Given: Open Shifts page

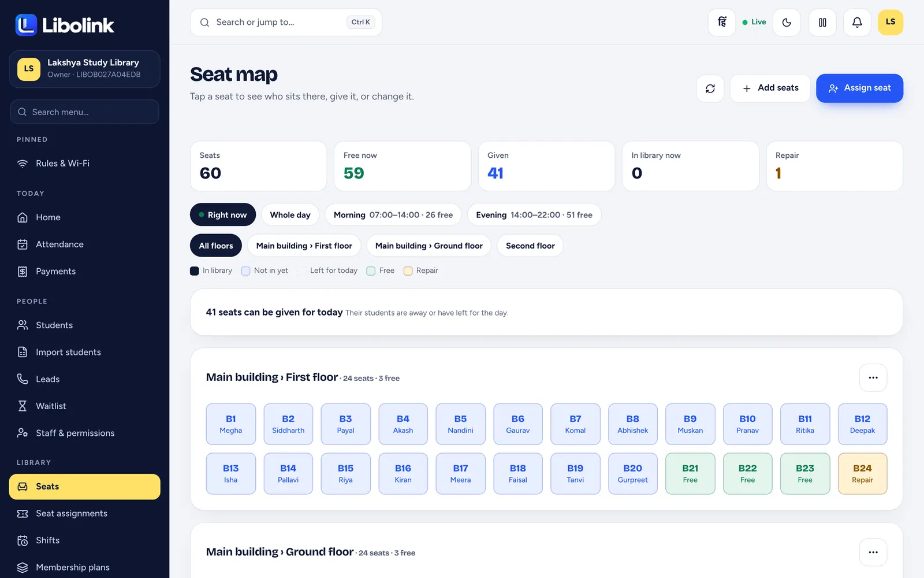Looking at the screenshot, I should [x=84, y=540].
